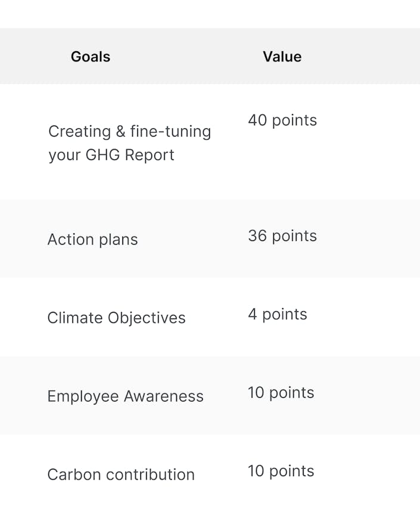
Task: Click the word 'plans' in Action row
Action: (118, 239)
